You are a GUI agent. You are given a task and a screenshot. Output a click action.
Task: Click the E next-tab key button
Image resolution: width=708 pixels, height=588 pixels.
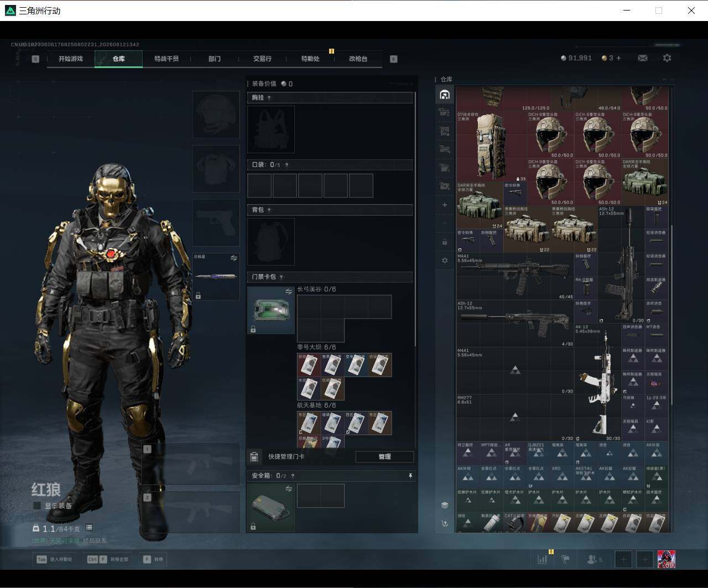394,59
